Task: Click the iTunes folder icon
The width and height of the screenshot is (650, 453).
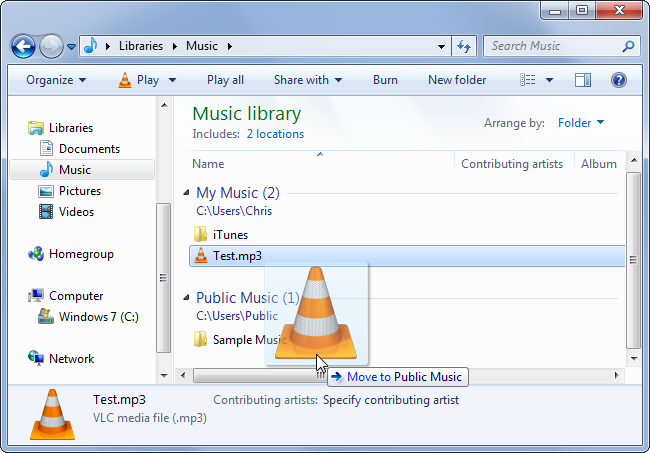Action: pyautogui.click(x=201, y=234)
